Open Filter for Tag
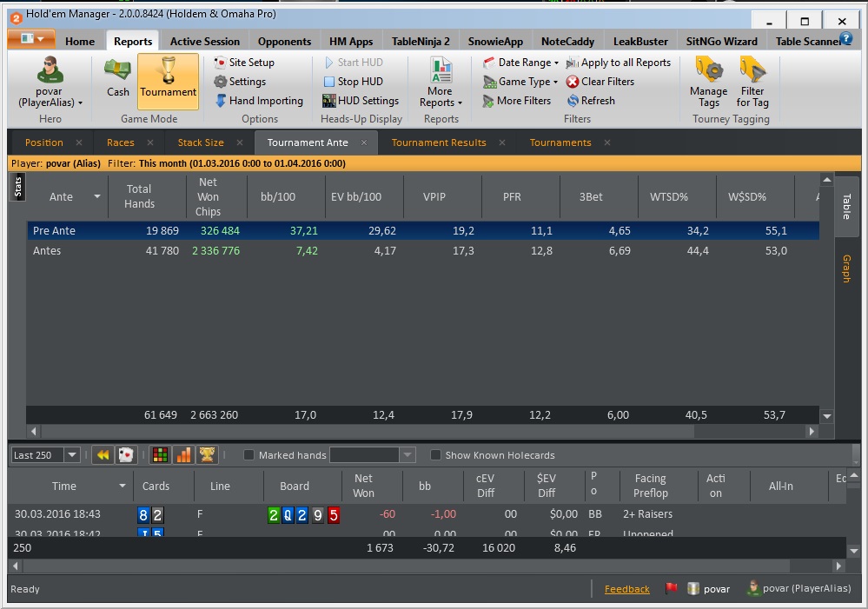The image size is (868, 609). click(752, 82)
